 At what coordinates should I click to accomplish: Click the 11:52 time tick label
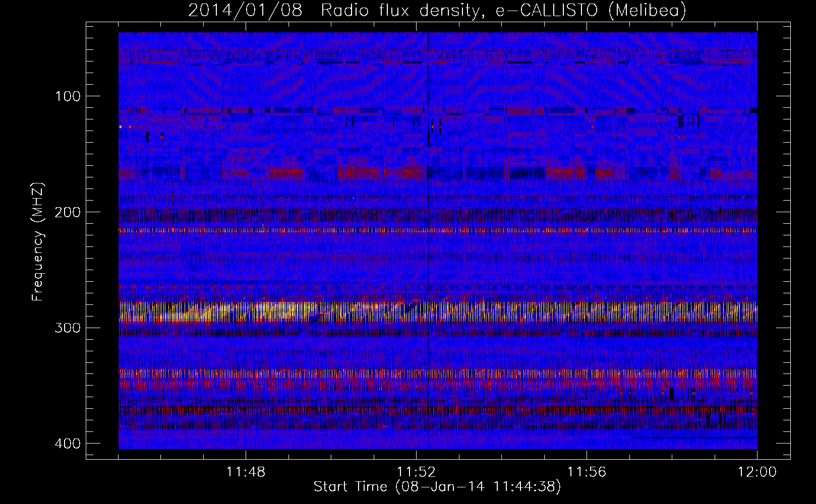point(416,472)
